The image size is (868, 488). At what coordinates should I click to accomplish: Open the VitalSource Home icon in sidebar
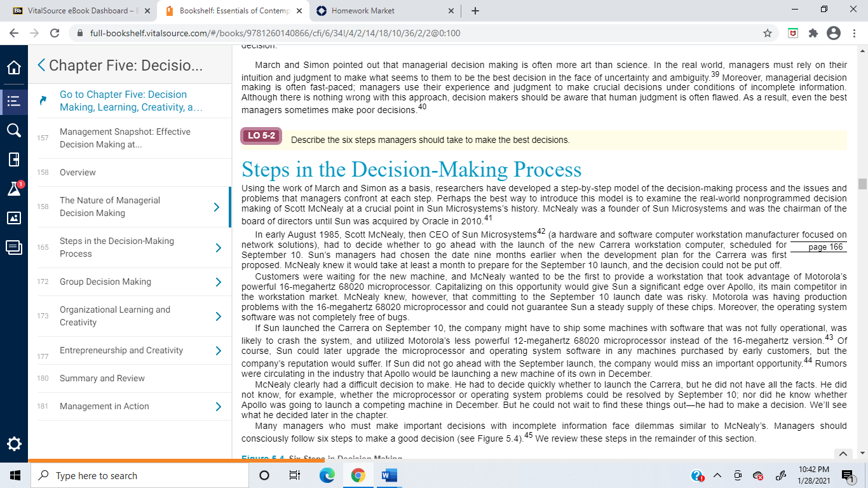click(14, 68)
